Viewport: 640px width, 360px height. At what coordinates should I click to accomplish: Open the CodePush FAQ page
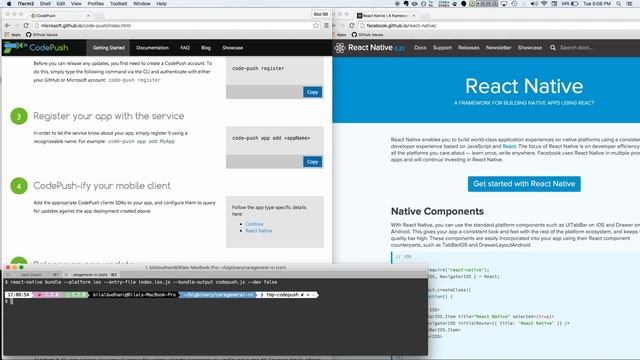pos(185,48)
